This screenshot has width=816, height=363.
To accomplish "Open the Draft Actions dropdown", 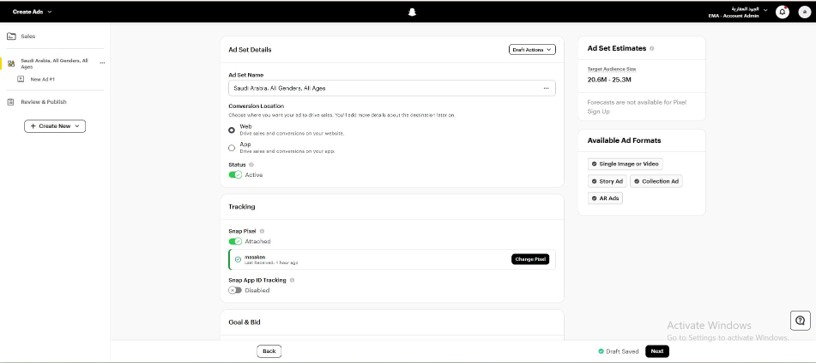I will (532, 49).
